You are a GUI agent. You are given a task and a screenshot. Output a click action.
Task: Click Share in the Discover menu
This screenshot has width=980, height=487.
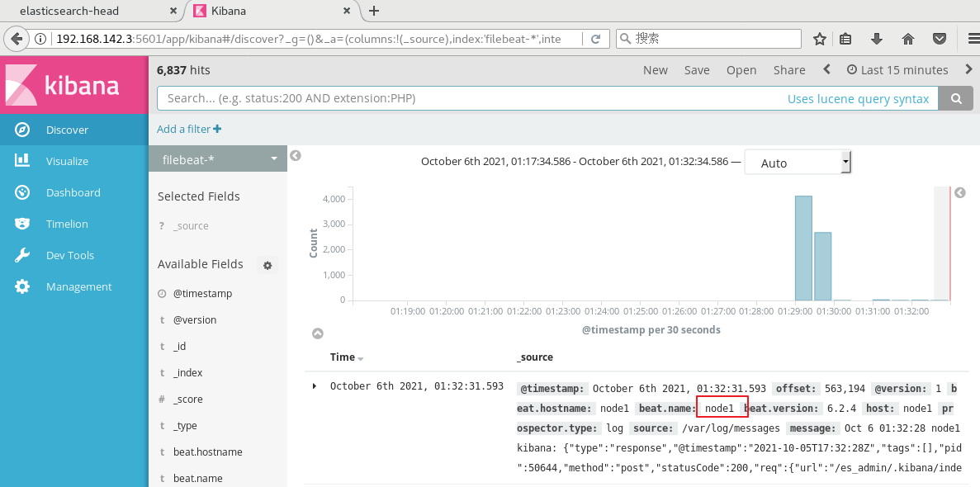pos(789,70)
